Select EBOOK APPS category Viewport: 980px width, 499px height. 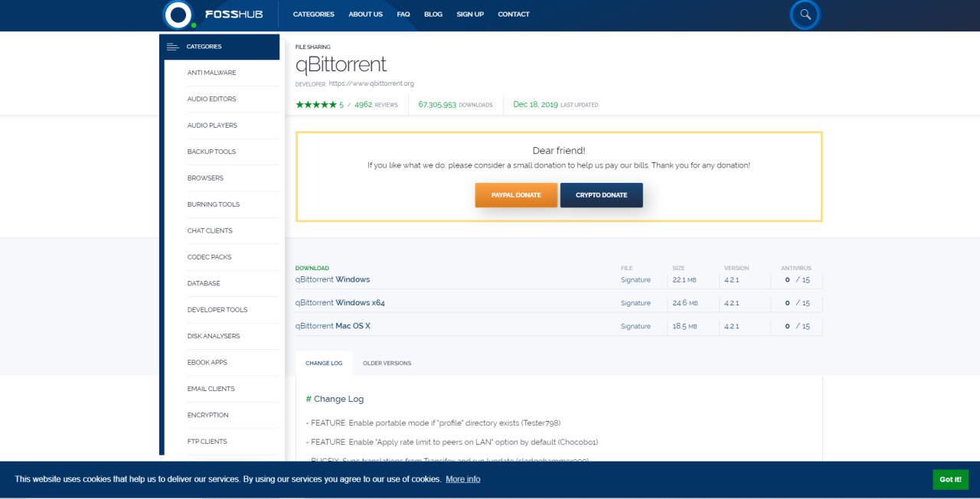pyautogui.click(x=207, y=363)
